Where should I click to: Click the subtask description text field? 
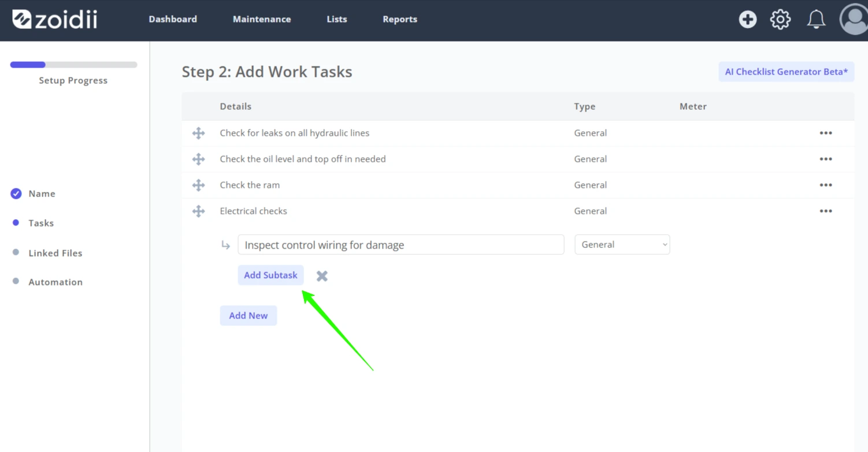(x=401, y=244)
